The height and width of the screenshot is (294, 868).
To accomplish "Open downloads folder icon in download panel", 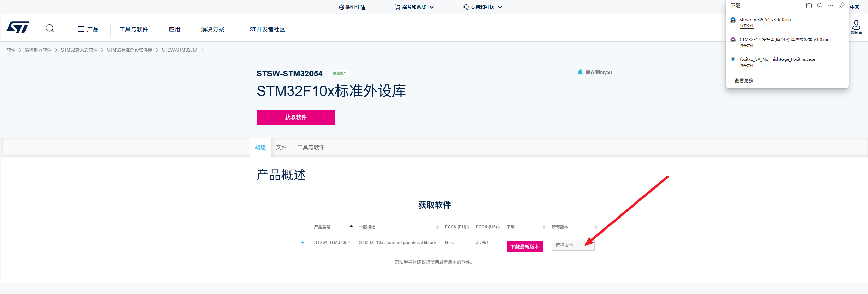I will point(809,5).
